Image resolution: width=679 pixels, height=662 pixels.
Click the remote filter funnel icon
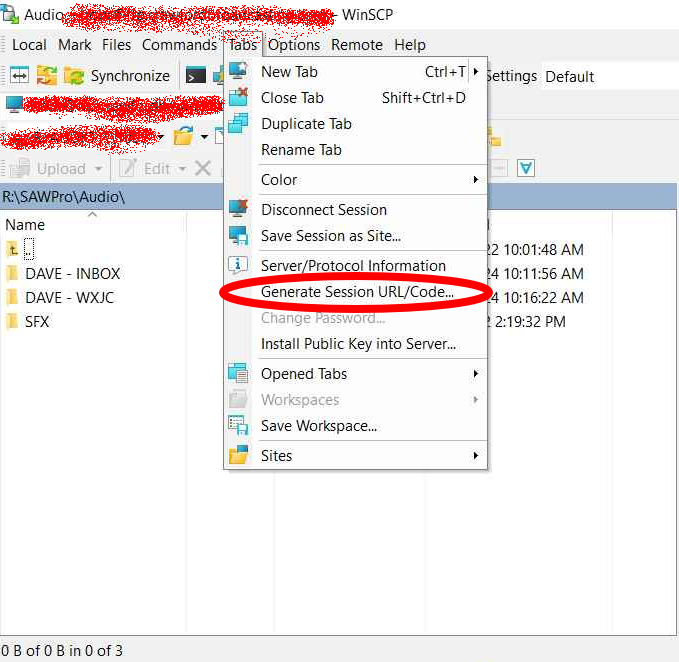pyautogui.click(x=526, y=168)
